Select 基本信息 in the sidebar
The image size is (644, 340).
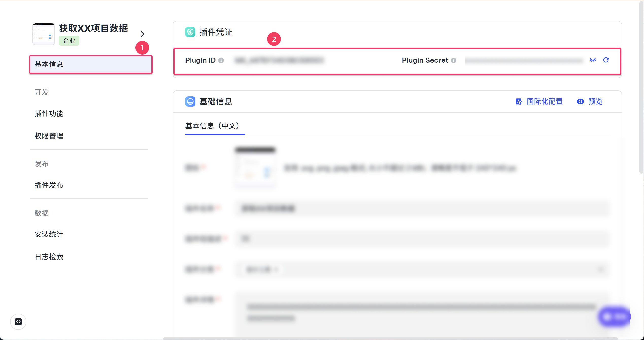click(91, 64)
